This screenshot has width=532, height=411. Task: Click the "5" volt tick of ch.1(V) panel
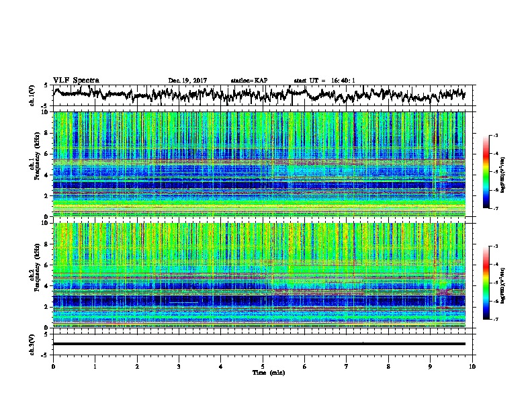pos(46,85)
